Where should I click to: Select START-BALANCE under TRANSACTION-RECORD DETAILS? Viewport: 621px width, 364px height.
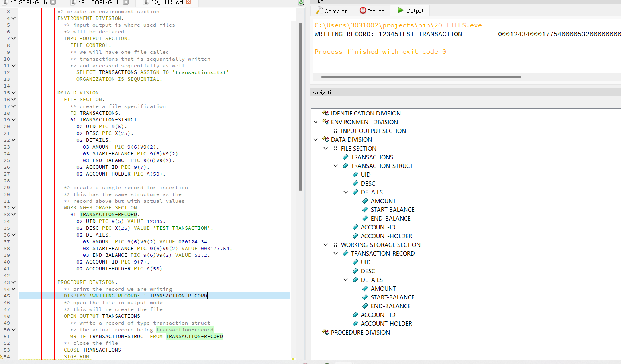(x=392, y=297)
